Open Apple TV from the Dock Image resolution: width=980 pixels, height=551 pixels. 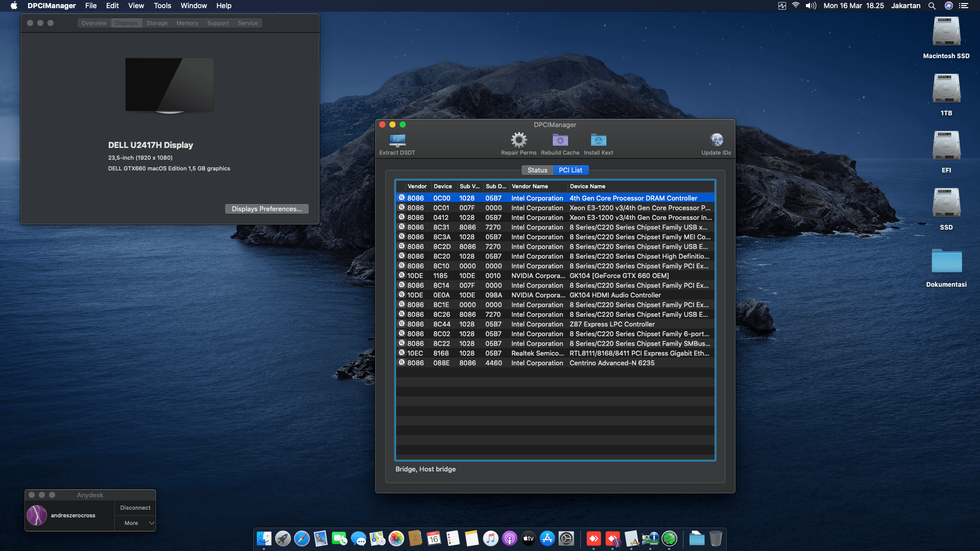pos(528,538)
